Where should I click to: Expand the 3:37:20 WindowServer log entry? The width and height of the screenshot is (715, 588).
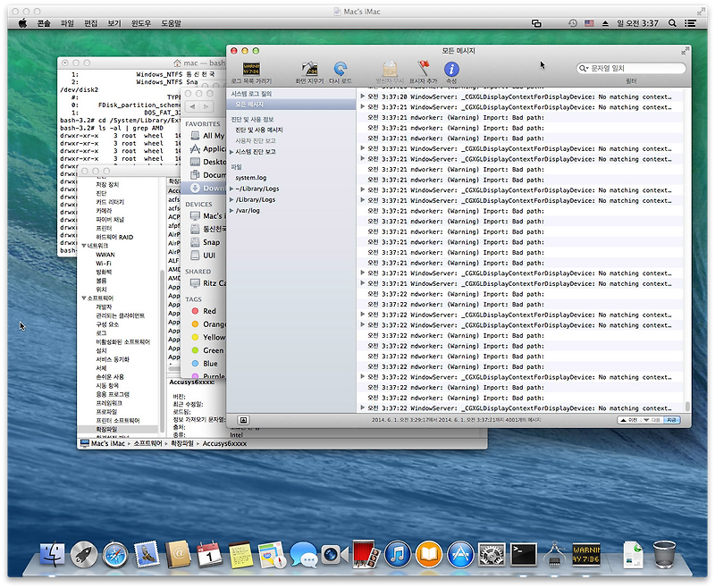363,97
